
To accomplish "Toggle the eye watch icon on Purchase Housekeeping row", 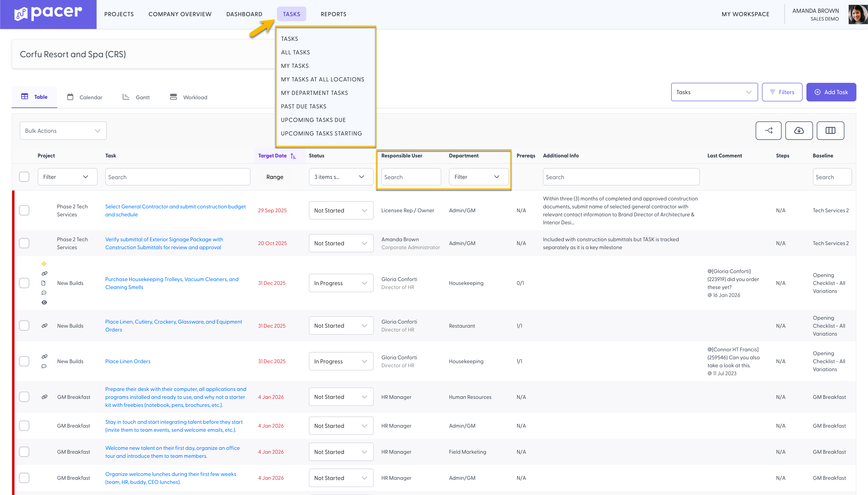I will pyautogui.click(x=44, y=302).
